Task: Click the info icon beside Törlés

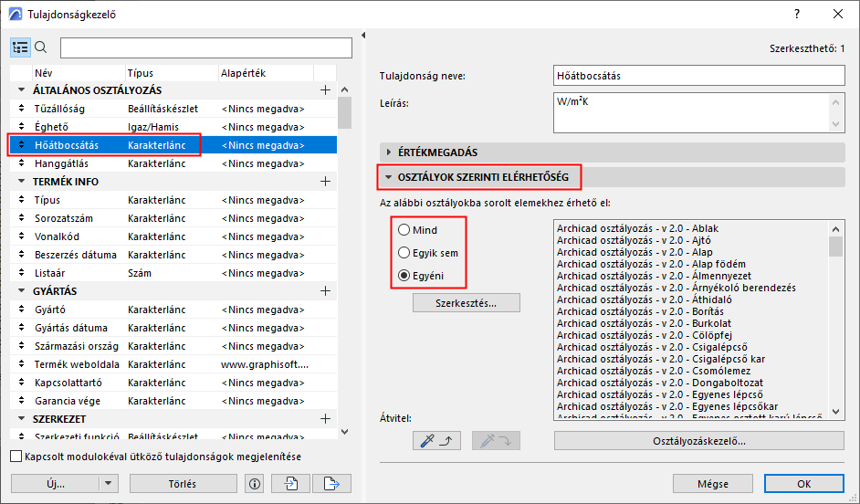Action: 254,484
